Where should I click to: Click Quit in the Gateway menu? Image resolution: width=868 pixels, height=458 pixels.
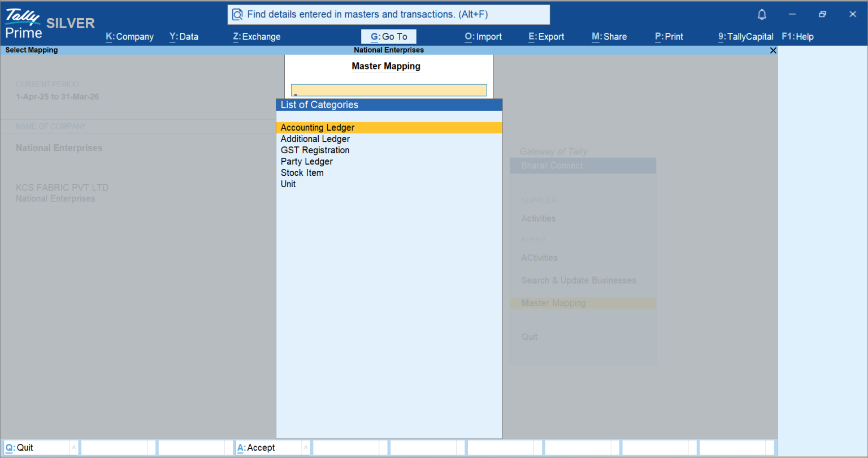tap(530, 337)
